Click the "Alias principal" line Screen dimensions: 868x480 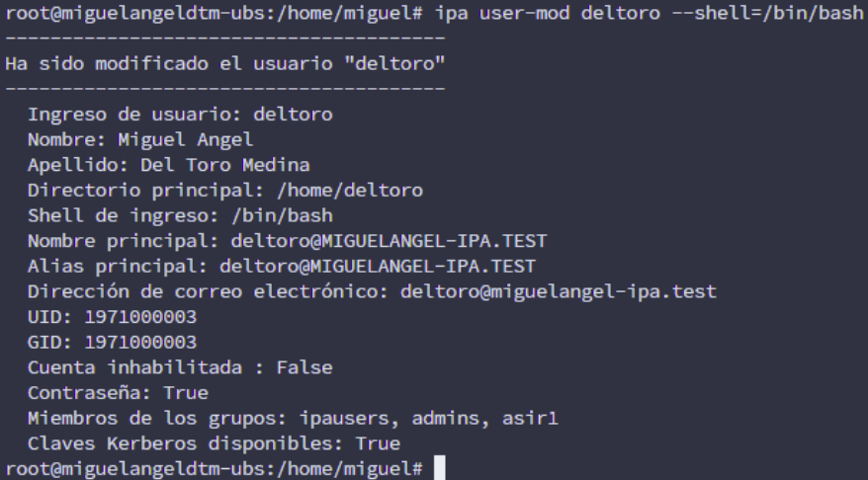[282, 266]
